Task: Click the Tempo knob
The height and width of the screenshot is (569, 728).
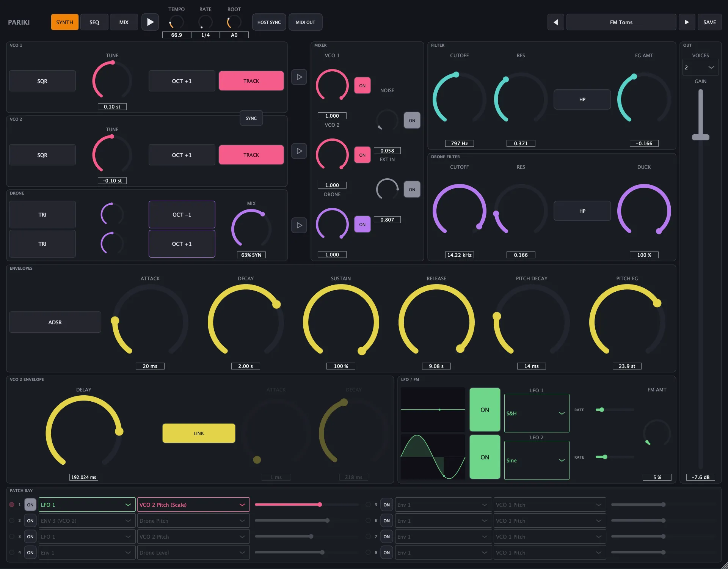Action: tap(176, 22)
